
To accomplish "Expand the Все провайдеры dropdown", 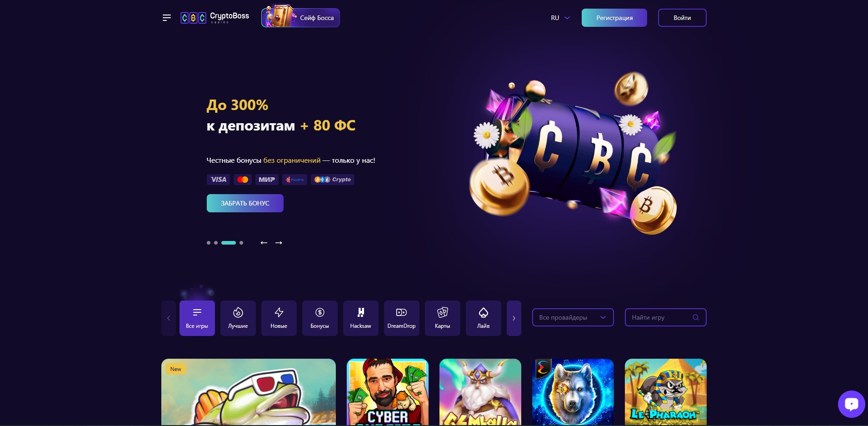I will pos(573,317).
